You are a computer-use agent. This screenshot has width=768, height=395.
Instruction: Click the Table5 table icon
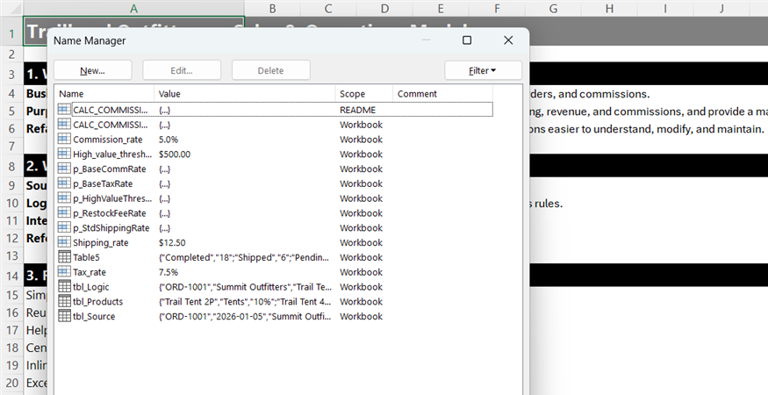point(64,257)
